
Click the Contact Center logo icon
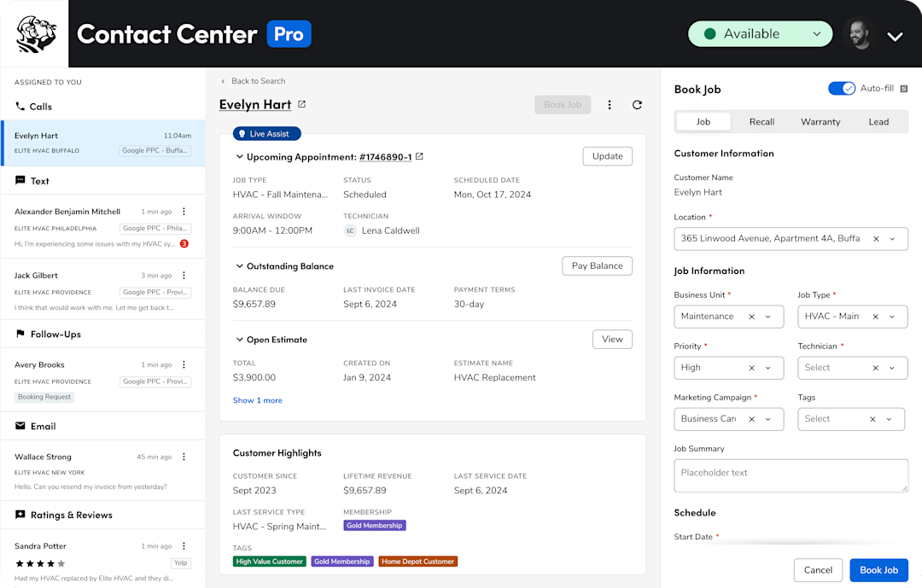point(35,34)
